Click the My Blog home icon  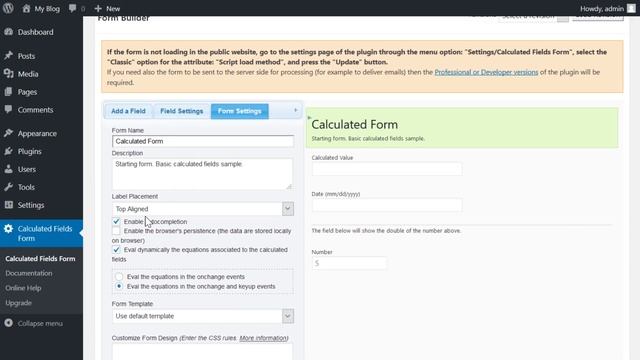[x=26, y=8]
